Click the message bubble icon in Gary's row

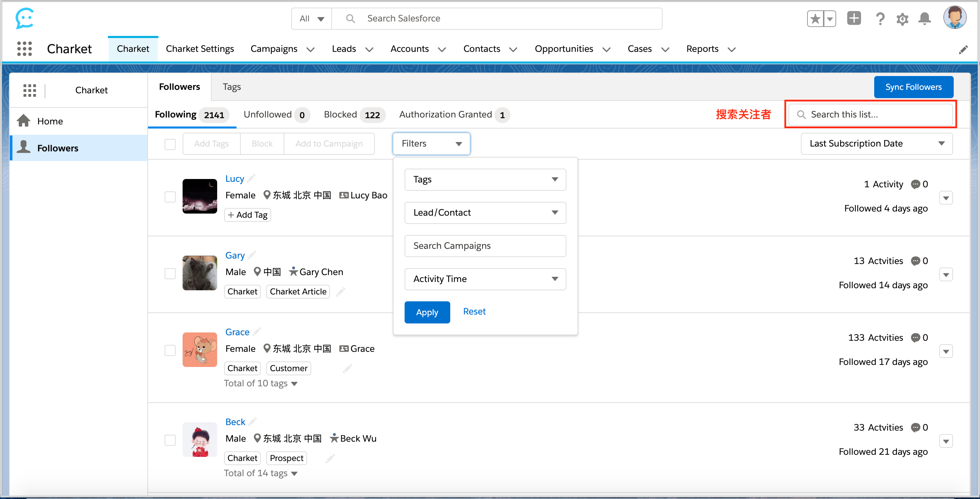915,261
